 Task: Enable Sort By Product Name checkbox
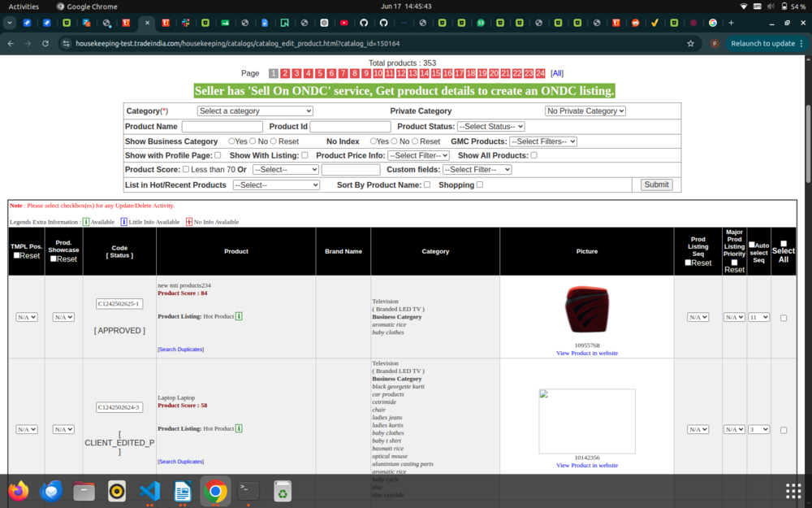427,185
